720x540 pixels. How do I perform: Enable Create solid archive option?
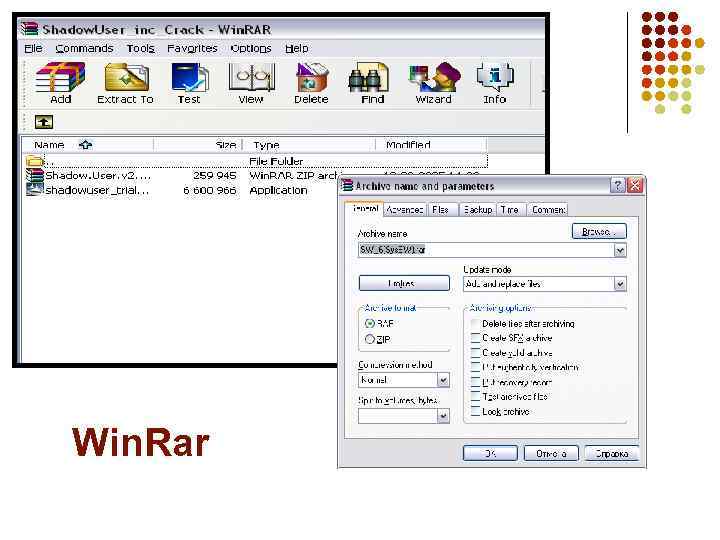(475, 353)
